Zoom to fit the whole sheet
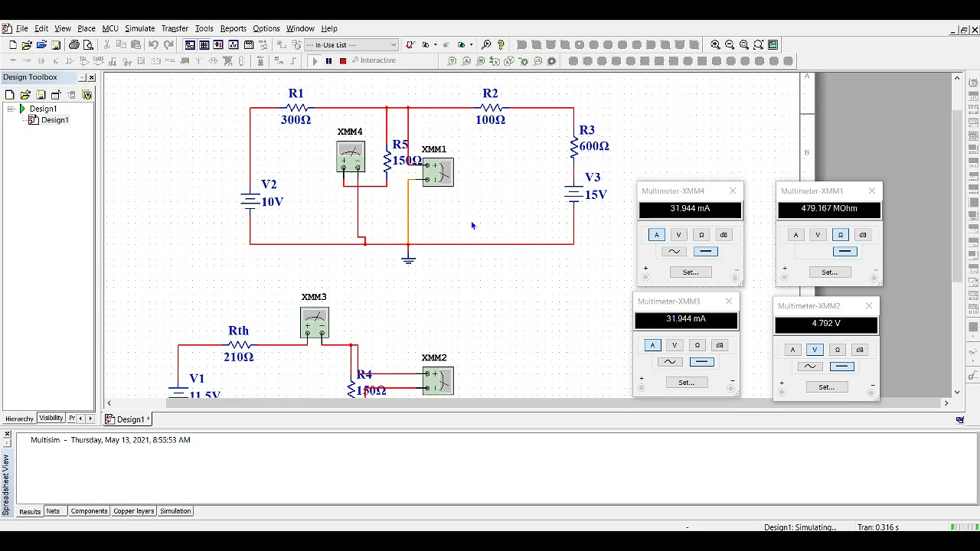Screen dimensions: 980x551 [759, 45]
